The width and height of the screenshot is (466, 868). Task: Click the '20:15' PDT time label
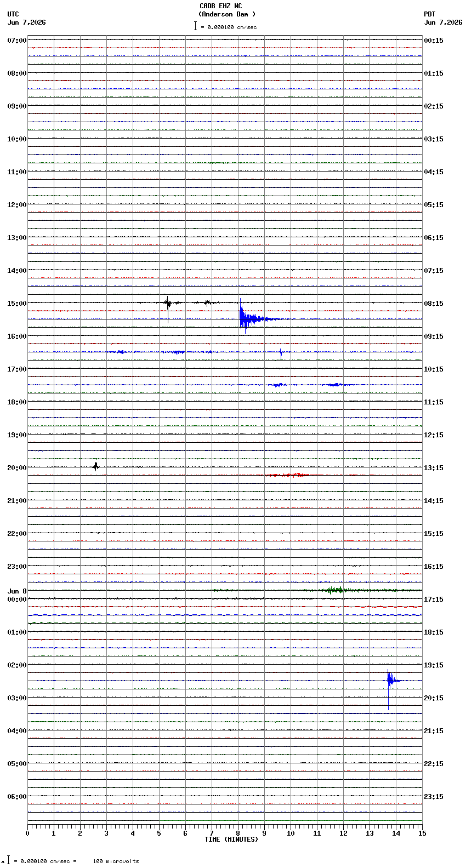(434, 698)
